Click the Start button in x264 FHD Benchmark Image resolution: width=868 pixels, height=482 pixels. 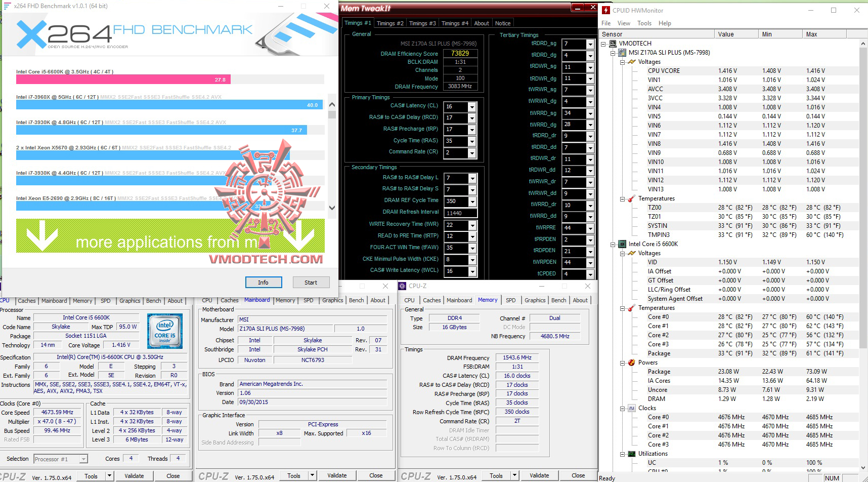point(311,283)
